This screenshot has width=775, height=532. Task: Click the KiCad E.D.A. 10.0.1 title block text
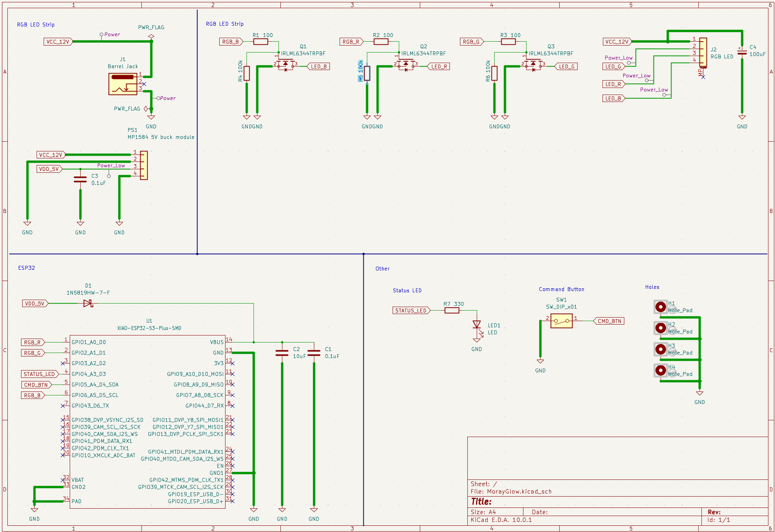[x=501, y=520]
